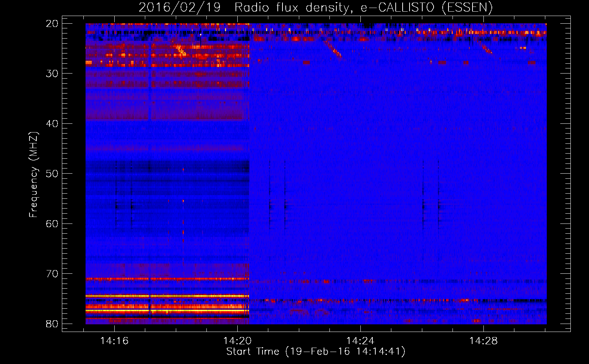Click the 80 frequency tick label
589x364 pixels.
point(52,324)
